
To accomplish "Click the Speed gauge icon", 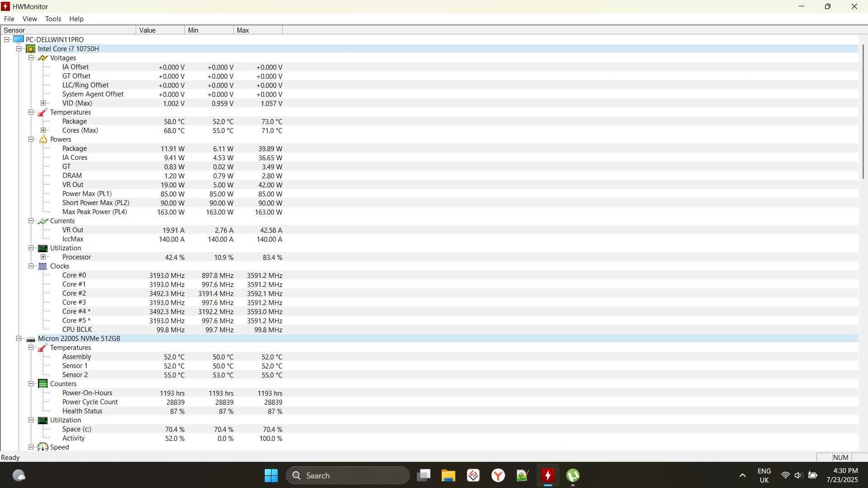I will click(x=43, y=447).
